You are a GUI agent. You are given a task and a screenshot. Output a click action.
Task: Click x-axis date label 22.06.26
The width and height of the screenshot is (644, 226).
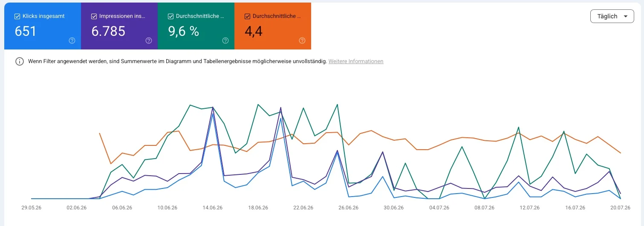coord(303,208)
